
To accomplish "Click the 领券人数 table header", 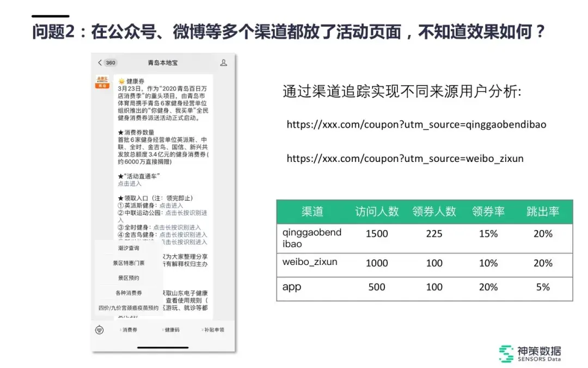I will [x=434, y=212].
